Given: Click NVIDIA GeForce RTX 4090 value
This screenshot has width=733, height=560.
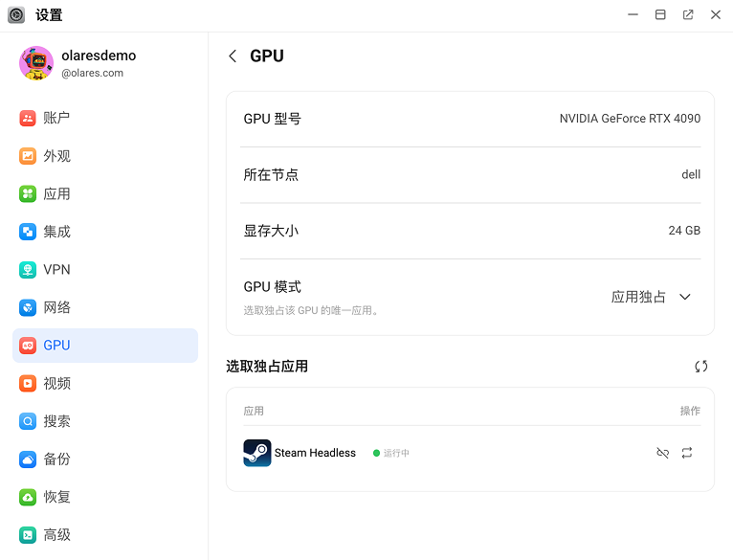Looking at the screenshot, I should 630,119.
